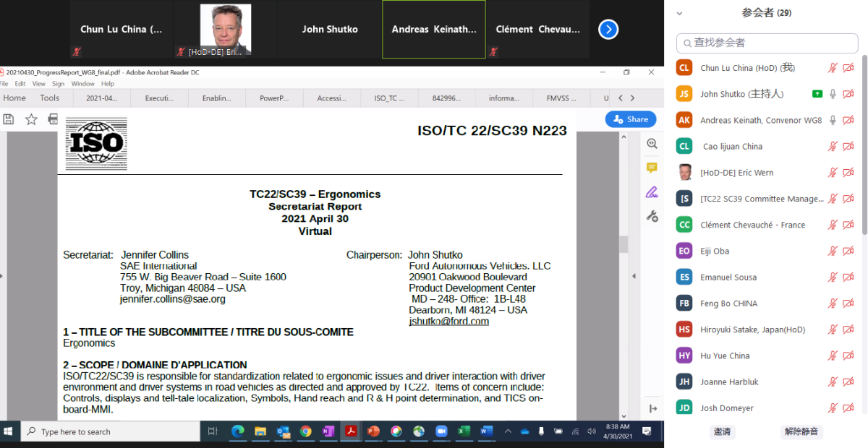Open the View menu in Acrobat
868x448 pixels.
38,84
